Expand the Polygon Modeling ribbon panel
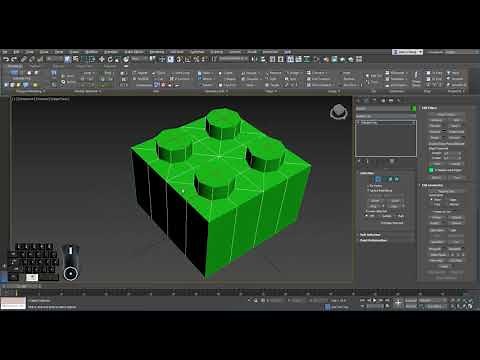Screen dimensions: 480x360 pyautogui.click(x=29, y=91)
